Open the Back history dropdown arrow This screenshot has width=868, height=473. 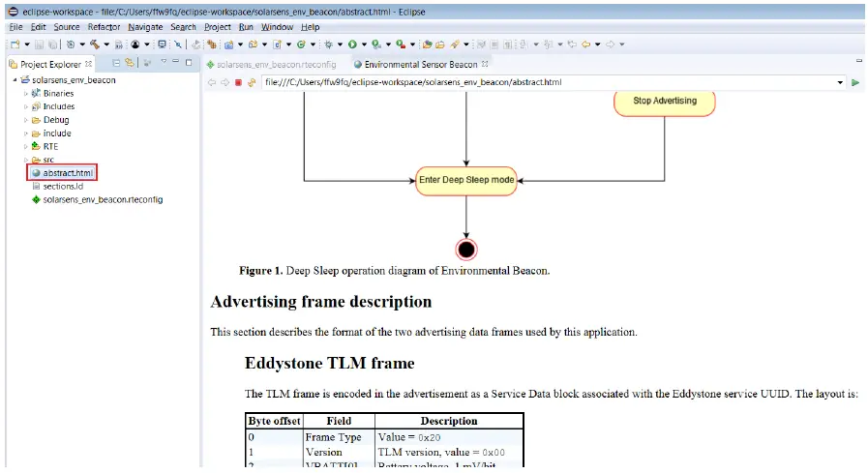click(x=597, y=44)
